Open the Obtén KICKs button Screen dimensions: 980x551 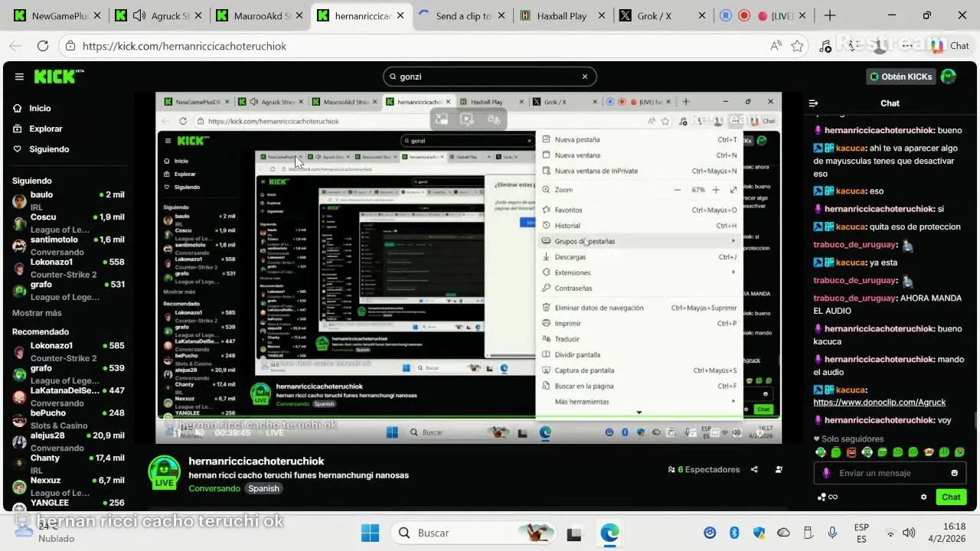[x=900, y=77]
